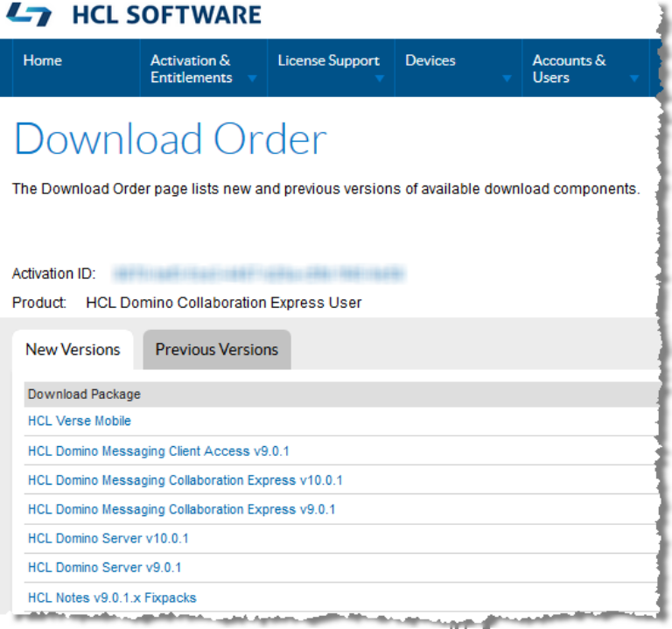Open HCL Domino Messaging Client Access v9.0.1
This screenshot has height=629, width=672.
click(158, 451)
